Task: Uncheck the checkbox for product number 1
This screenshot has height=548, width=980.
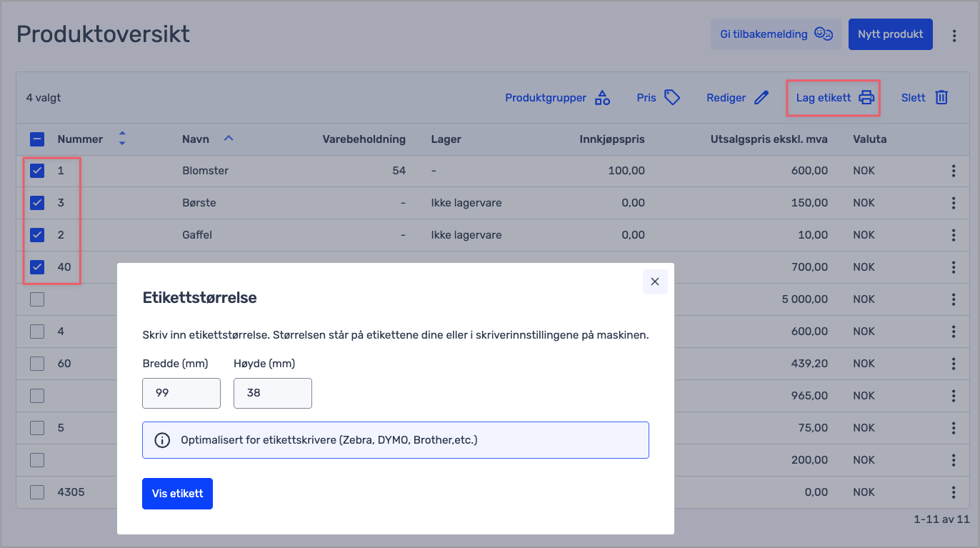Action: (x=37, y=171)
